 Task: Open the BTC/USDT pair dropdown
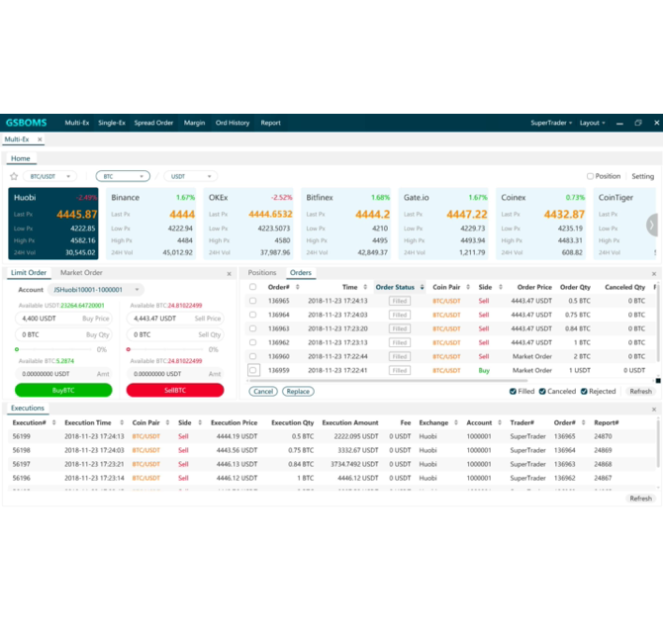coord(50,177)
